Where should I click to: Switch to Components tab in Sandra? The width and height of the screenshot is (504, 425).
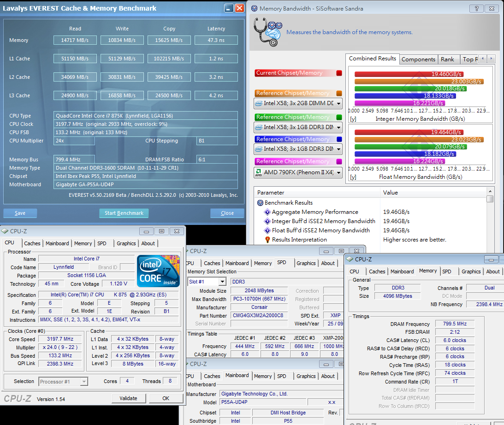[418, 59]
